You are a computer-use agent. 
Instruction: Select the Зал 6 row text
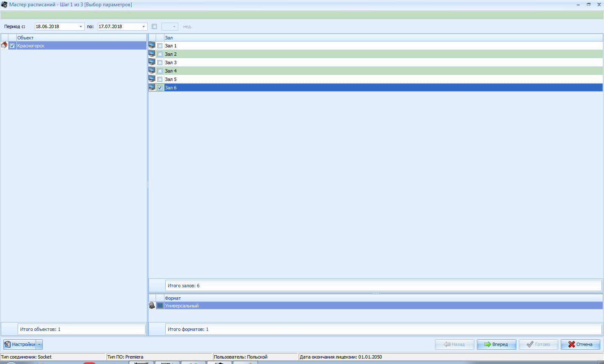171,88
